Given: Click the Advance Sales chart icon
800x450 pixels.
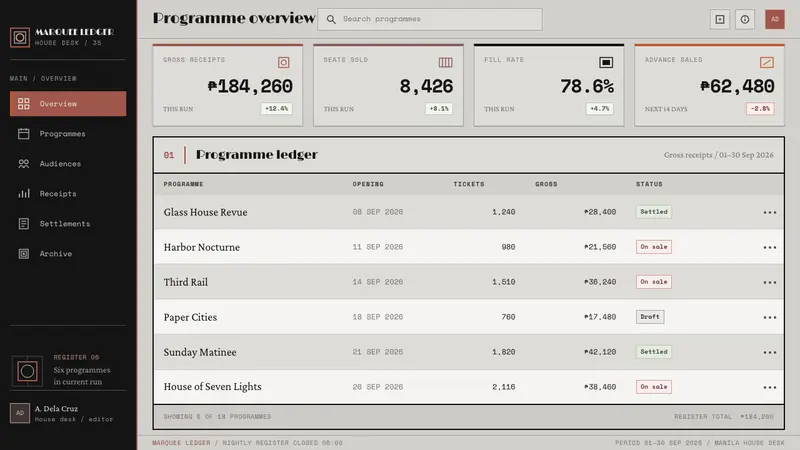Looking at the screenshot, I should point(767,62).
